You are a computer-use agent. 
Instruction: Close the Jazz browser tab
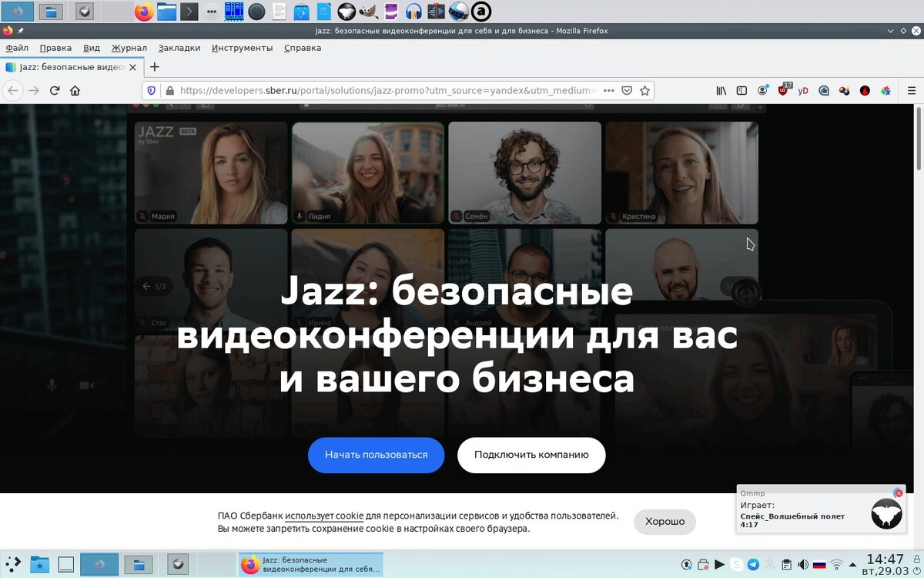132,67
